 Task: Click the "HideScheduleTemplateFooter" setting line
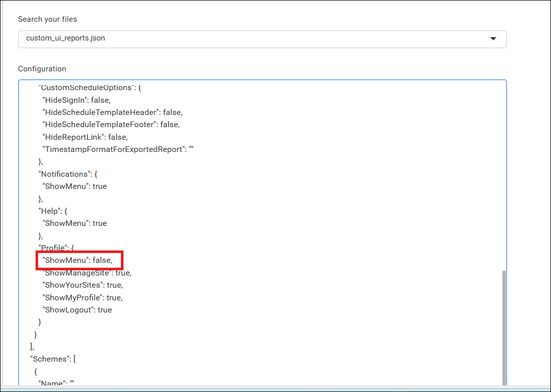(111, 125)
